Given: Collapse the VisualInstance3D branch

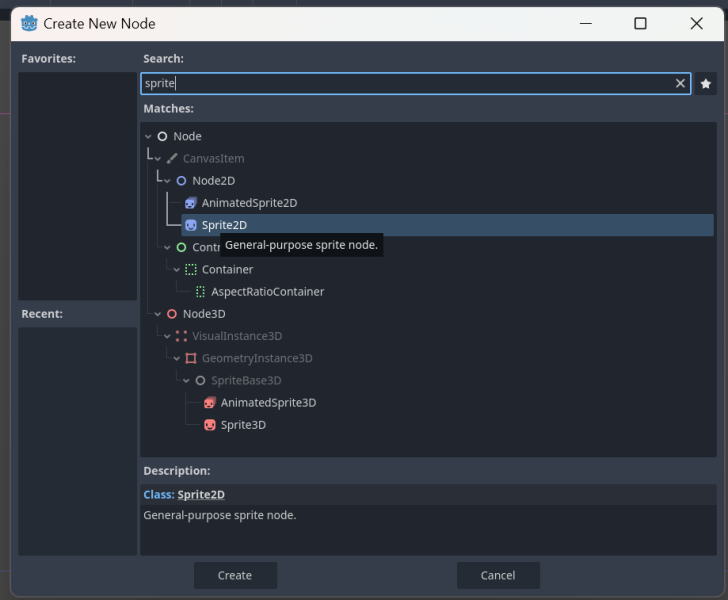Looking at the screenshot, I should (167, 336).
